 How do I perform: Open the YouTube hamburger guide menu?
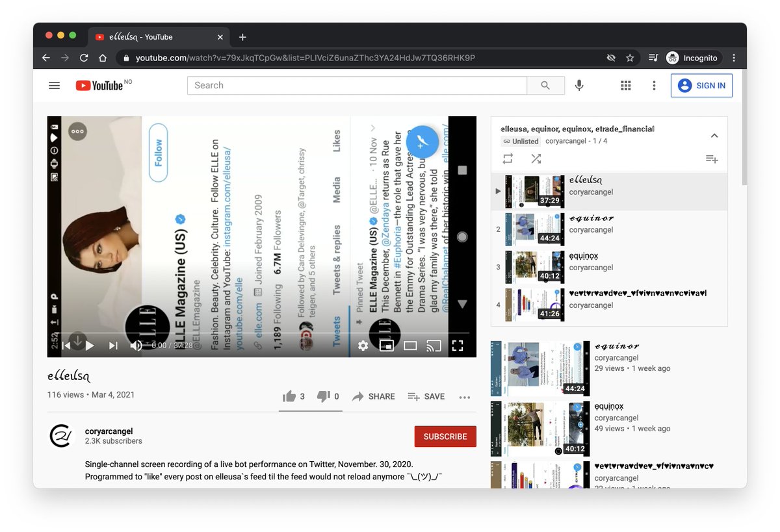[x=55, y=85]
